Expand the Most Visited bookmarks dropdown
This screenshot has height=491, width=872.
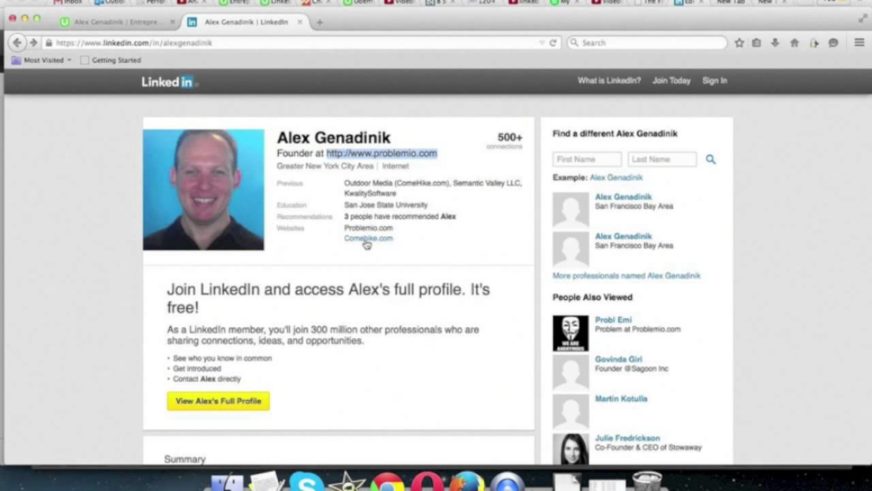tap(42, 60)
